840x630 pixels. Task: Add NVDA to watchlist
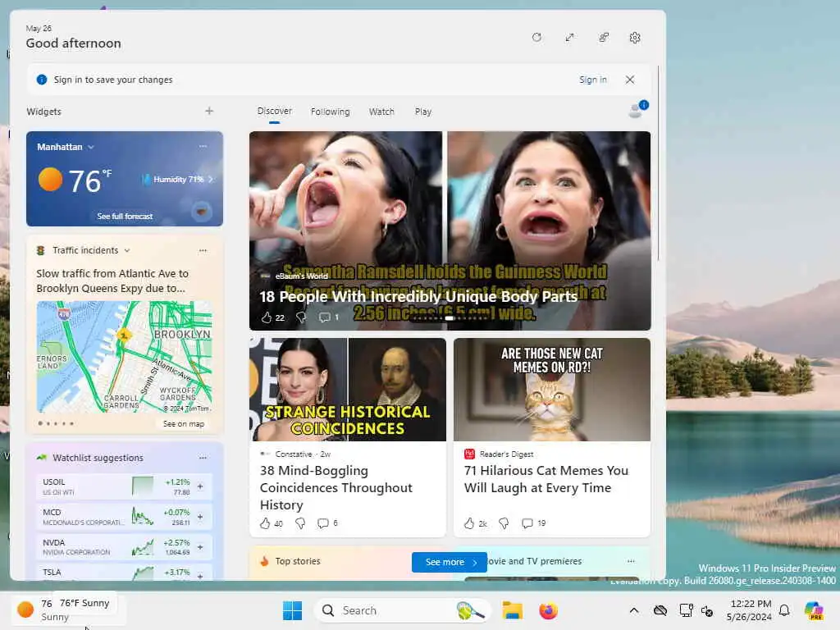click(200, 547)
